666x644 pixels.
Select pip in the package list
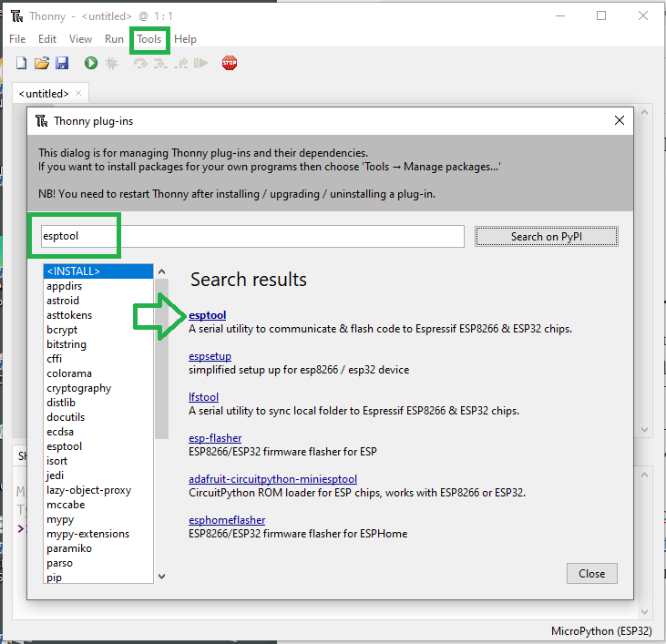click(x=98, y=578)
